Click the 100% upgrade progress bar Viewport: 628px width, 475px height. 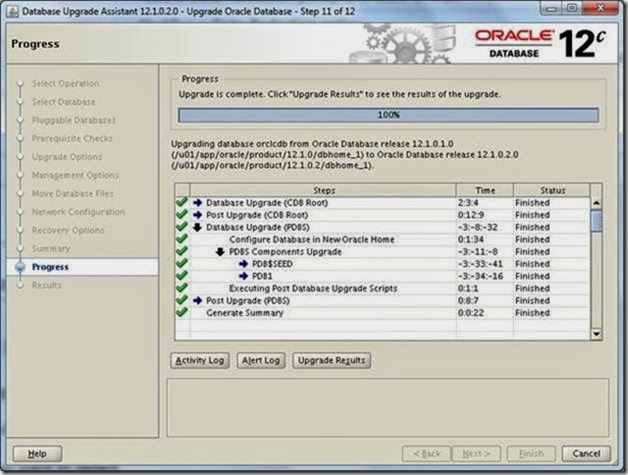click(388, 115)
